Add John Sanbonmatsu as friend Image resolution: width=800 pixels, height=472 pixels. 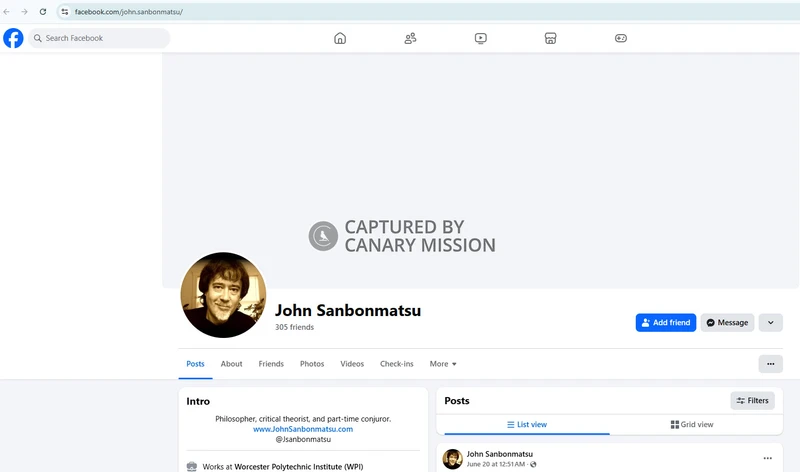tap(666, 322)
